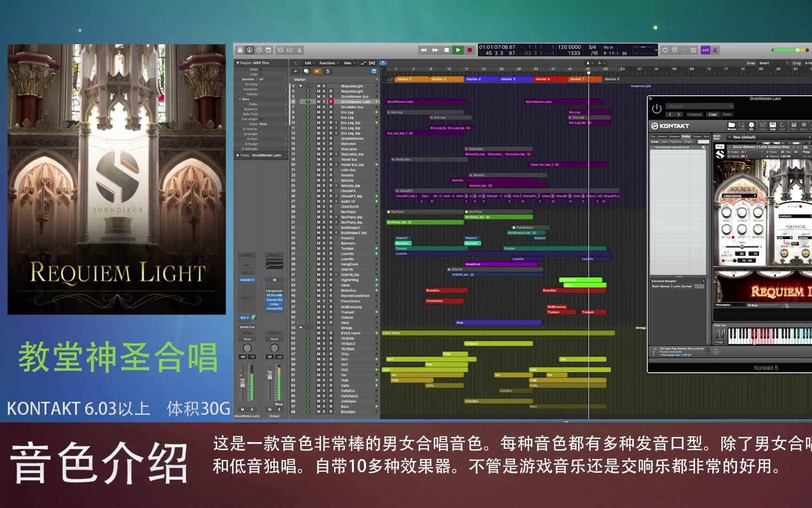Switch to the Monitor tab in Kontakt

point(685,136)
